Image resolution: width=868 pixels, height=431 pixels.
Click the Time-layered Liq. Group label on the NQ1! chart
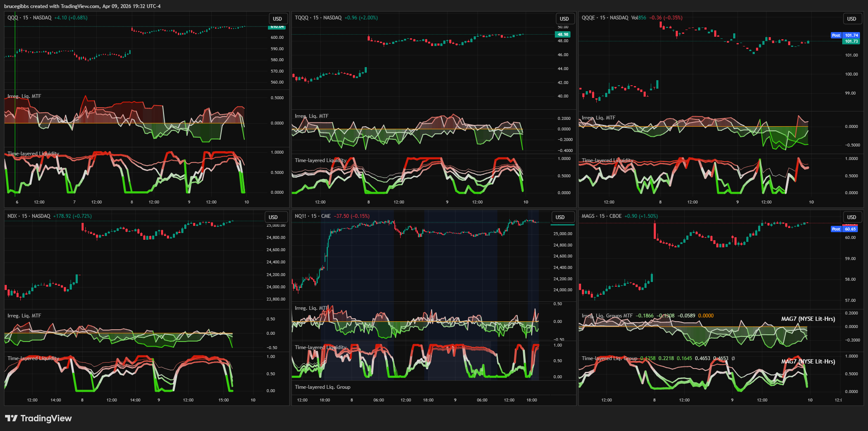click(322, 387)
